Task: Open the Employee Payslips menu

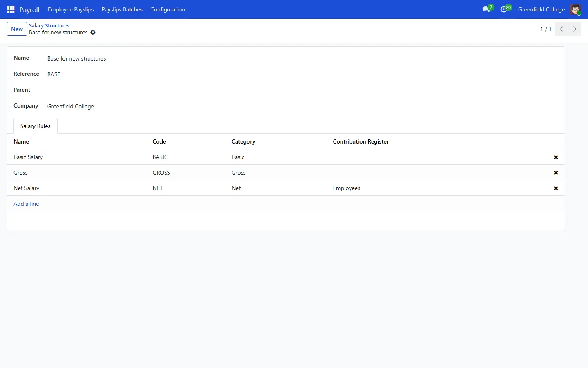Action: (x=71, y=9)
